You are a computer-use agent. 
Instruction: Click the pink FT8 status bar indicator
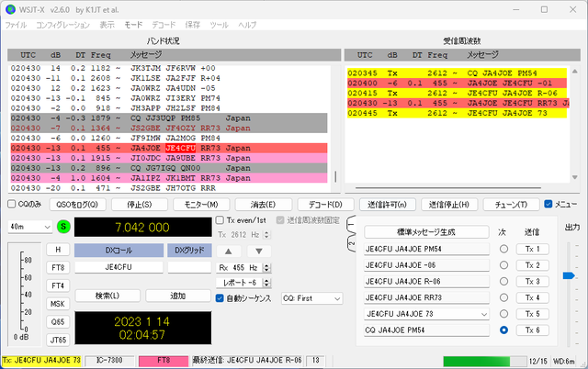pos(164,361)
